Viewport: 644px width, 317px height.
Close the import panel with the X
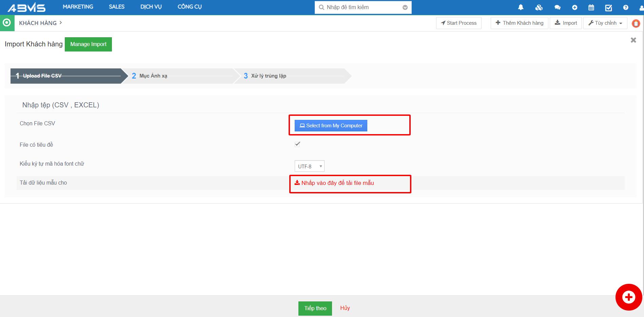pyautogui.click(x=633, y=40)
